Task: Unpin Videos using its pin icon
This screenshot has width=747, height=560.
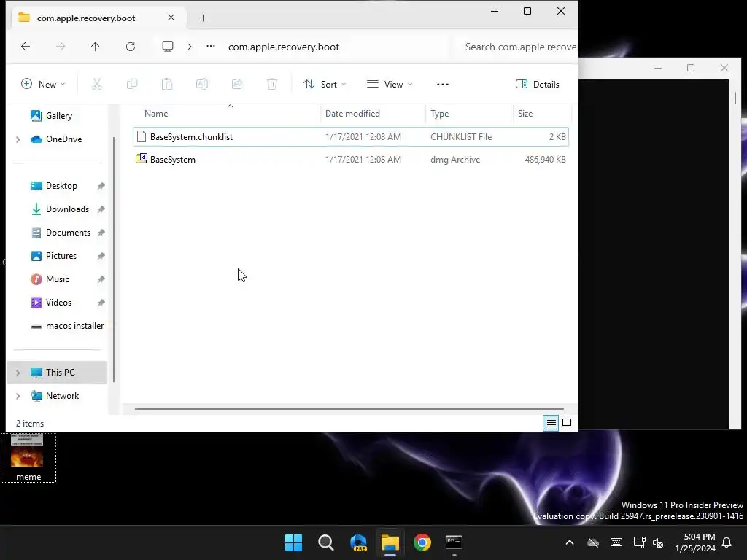Action: pyautogui.click(x=101, y=303)
